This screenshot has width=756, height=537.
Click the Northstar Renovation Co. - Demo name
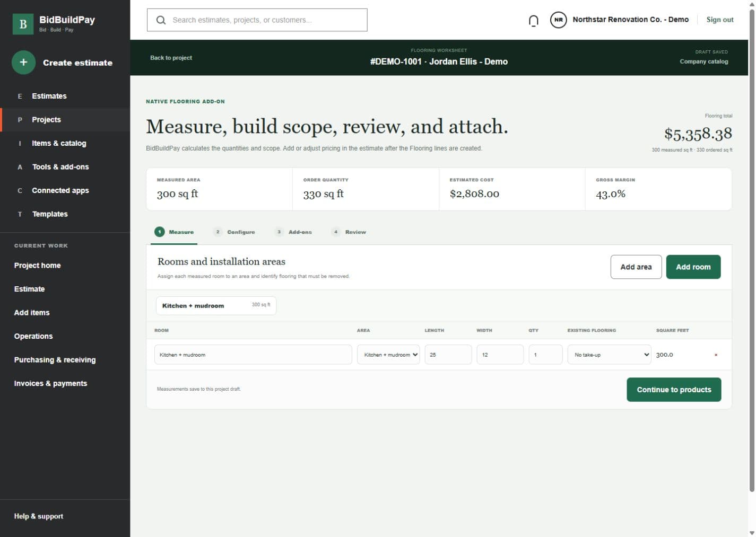[631, 20]
